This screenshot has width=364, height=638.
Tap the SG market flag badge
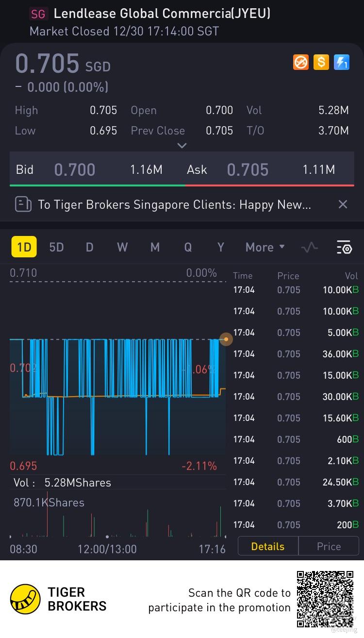(38, 14)
